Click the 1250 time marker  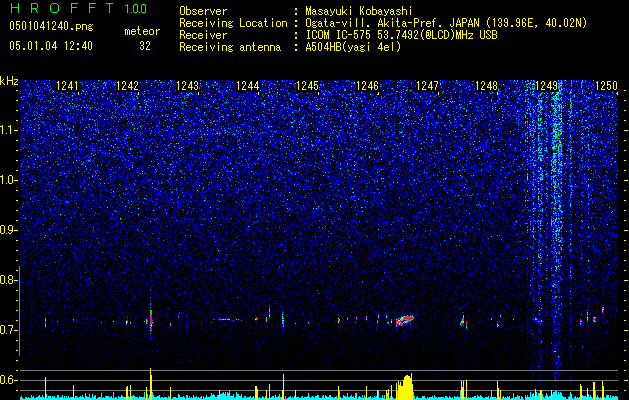[606, 85]
